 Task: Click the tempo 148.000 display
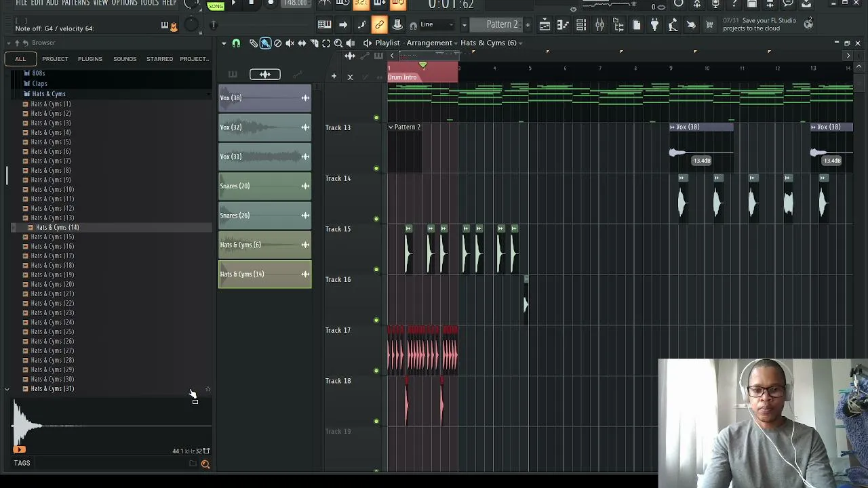coord(296,3)
